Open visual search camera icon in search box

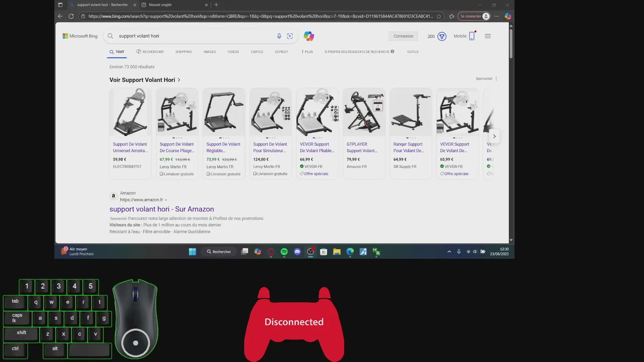tap(290, 36)
